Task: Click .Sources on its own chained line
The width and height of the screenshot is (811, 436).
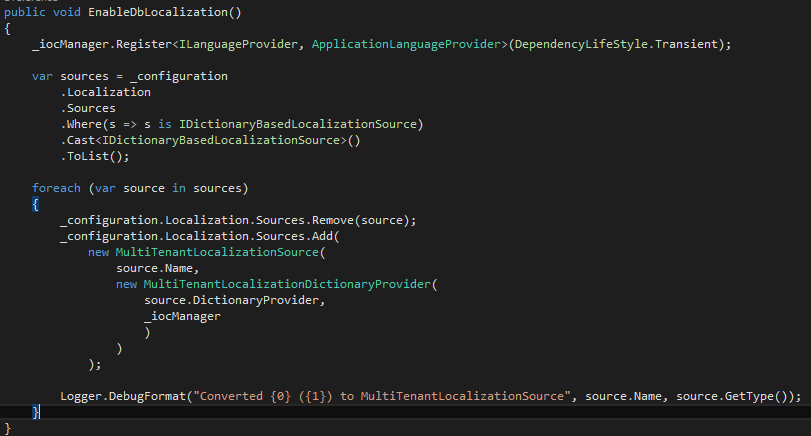Action: coord(88,108)
